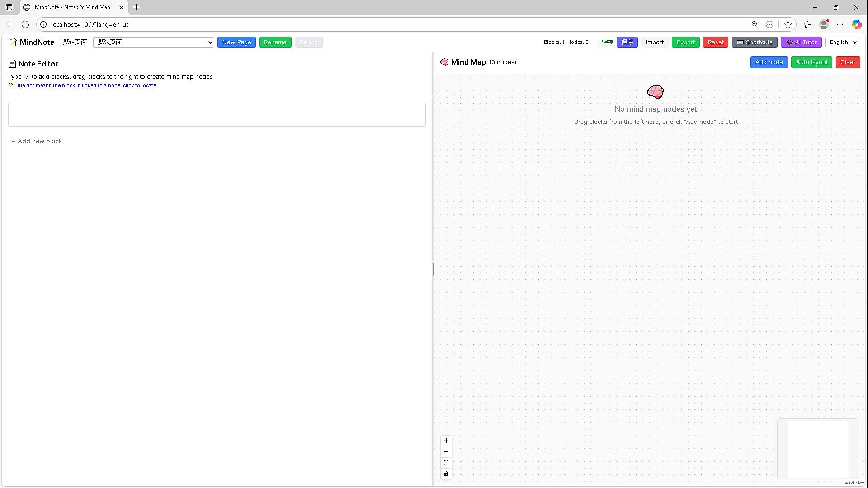868x488 pixels.
Task: Open the browser zoom magnifier icon
Action: coord(755,24)
